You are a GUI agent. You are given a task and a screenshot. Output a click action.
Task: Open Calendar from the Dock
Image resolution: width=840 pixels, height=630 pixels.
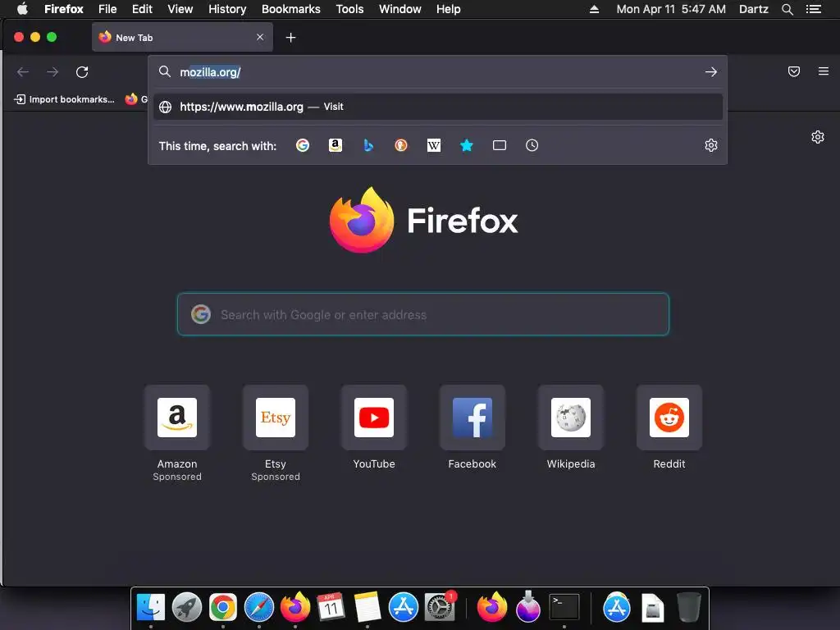[x=331, y=607]
